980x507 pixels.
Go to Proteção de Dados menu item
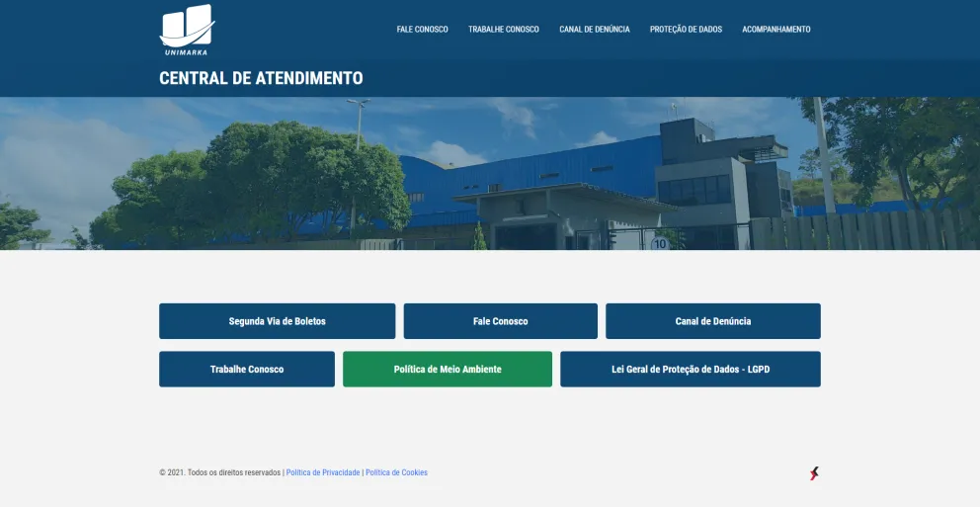click(686, 30)
